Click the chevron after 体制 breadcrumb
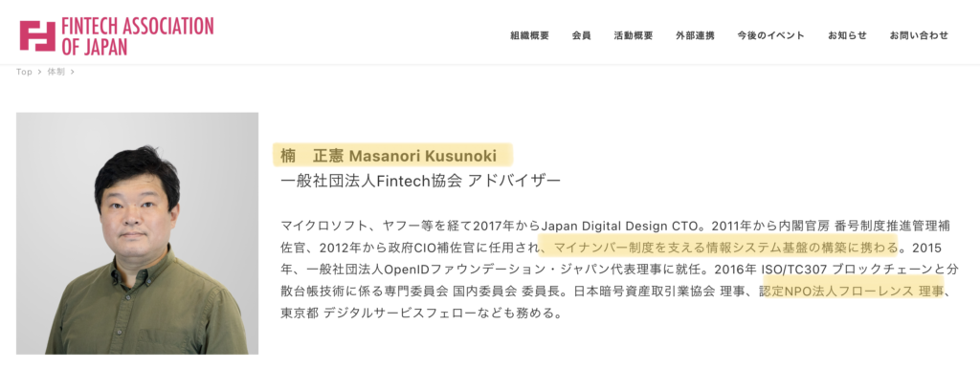 pyautogui.click(x=72, y=72)
